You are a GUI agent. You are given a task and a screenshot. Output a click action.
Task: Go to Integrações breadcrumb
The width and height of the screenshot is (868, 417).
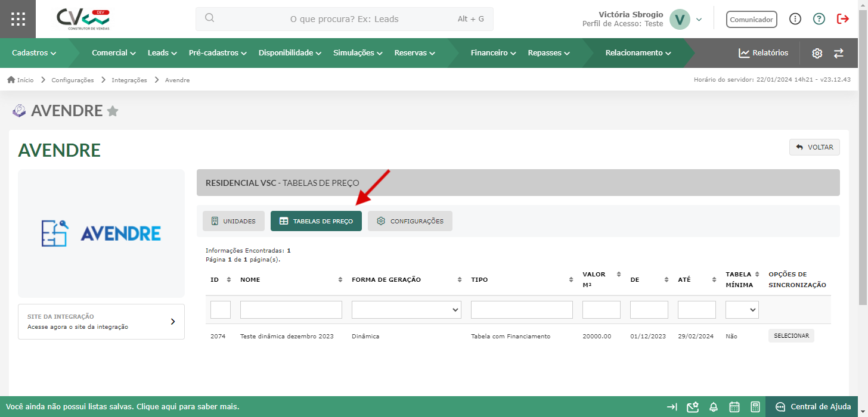pyautogui.click(x=129, y=80)
